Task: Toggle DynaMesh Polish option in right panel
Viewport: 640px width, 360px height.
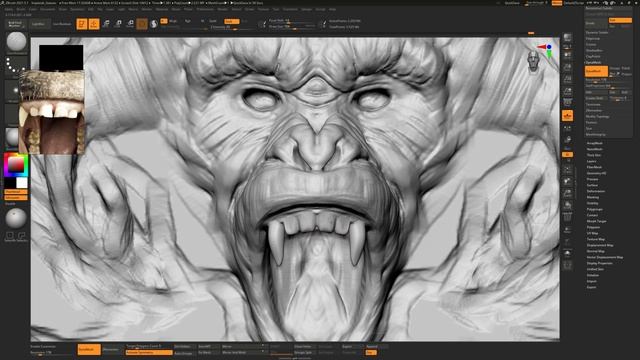Action: [626, 69]
